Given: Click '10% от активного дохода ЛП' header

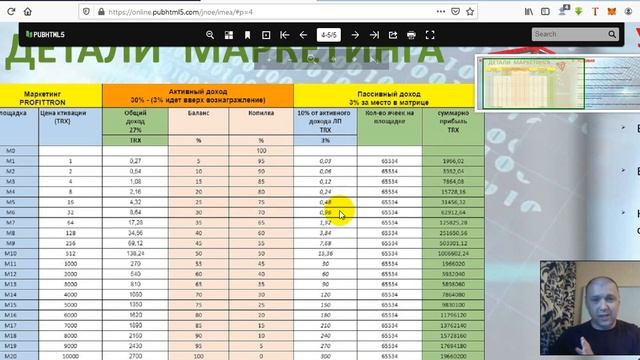Looking at the screenshot, I should pyautogui.click(x=325, y=121).
